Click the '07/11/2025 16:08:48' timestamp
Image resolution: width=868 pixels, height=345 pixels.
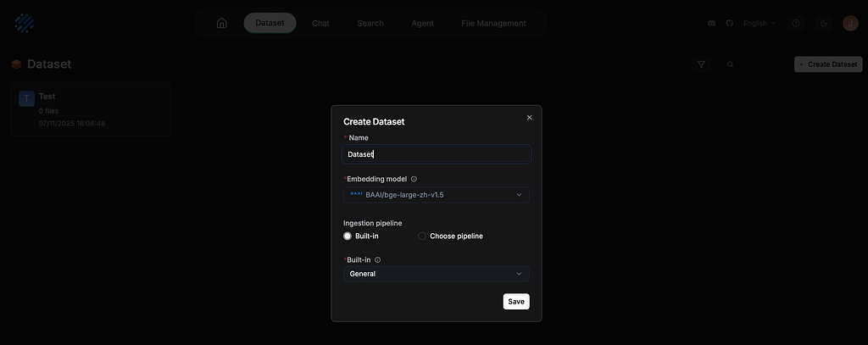pos(72,123)
